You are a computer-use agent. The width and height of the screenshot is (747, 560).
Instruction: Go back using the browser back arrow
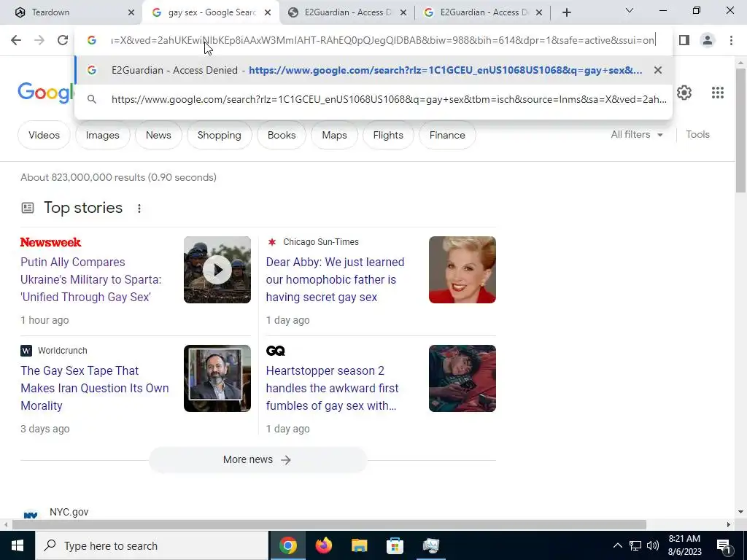16,40
